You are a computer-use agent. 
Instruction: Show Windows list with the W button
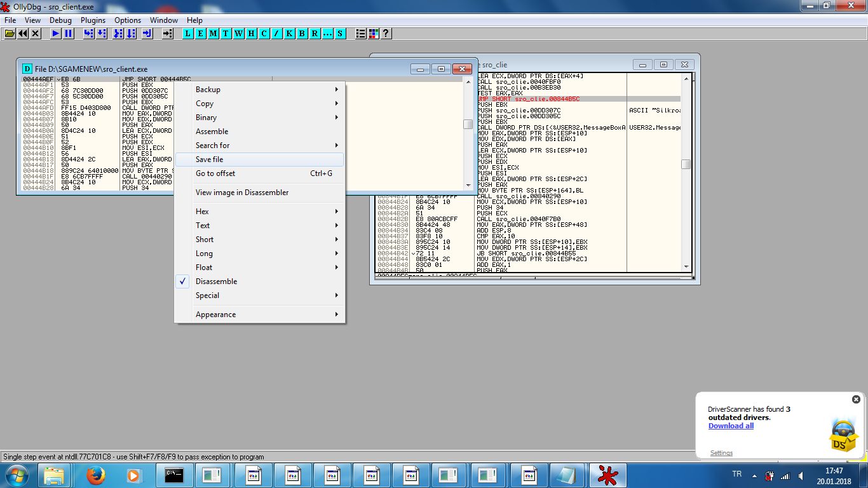[239, 33]
